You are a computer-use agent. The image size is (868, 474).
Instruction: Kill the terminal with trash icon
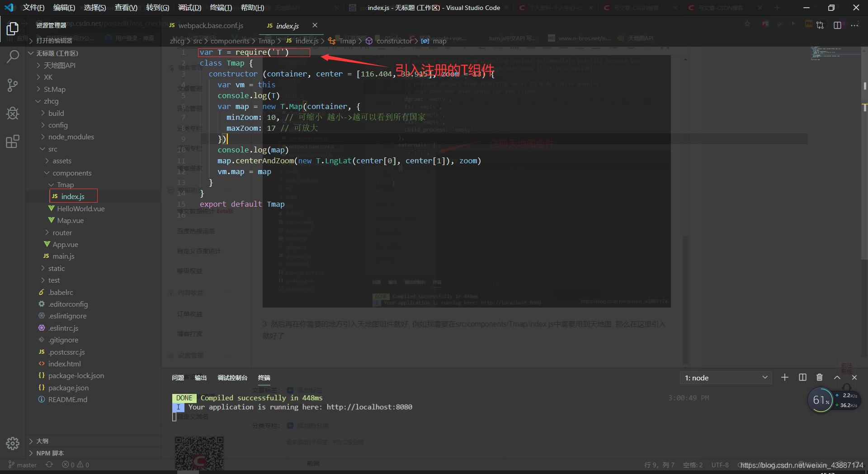(x=820, y=377)
